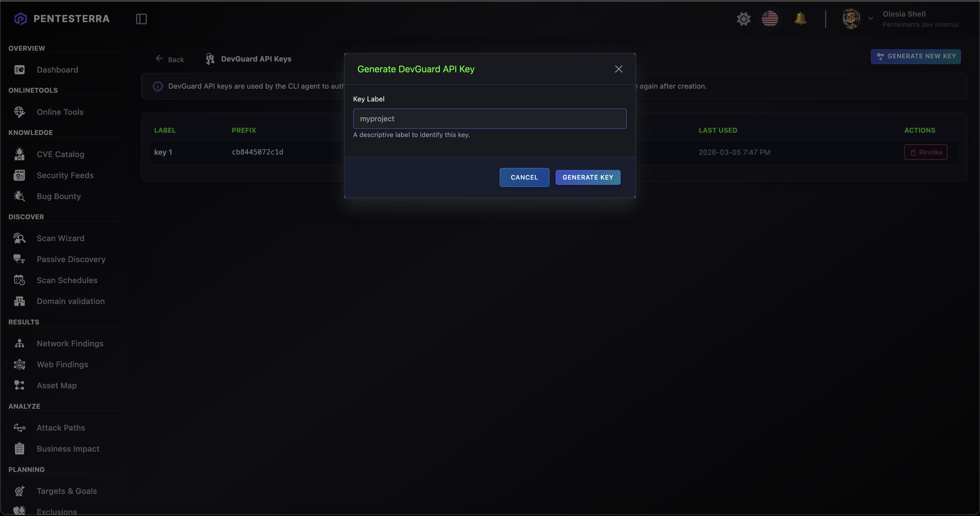Click into the Key Label field

(x=490, y=119)
